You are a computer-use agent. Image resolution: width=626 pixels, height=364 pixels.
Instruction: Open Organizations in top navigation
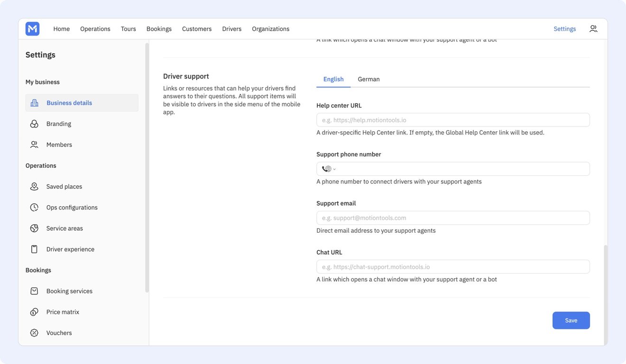click(x=271, y=29)
